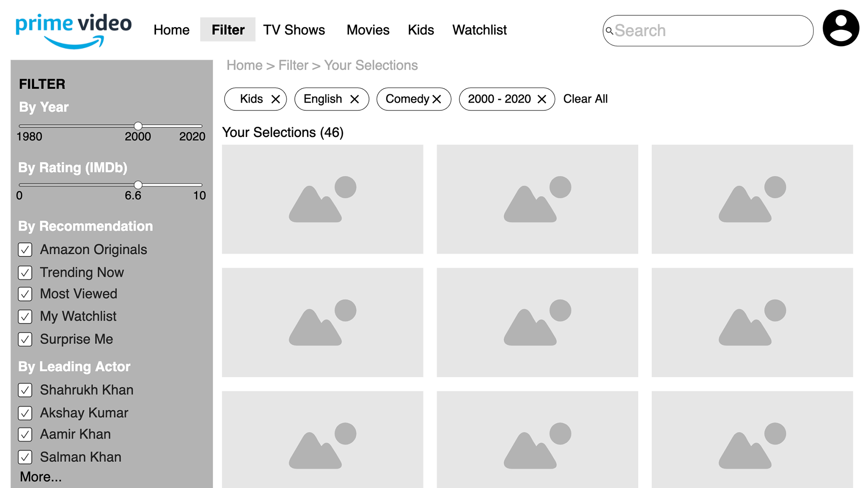Go to the Home nav item
This screenshot has height=488, width=868.
(x=171, y=30)
